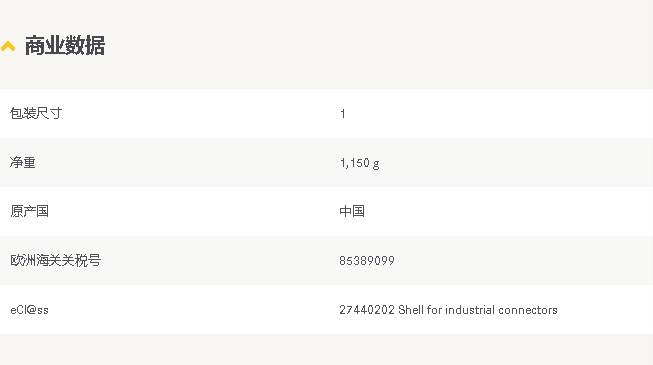Select the 包装尺寸 row label
Screen dimensions: 653x365
36,113
